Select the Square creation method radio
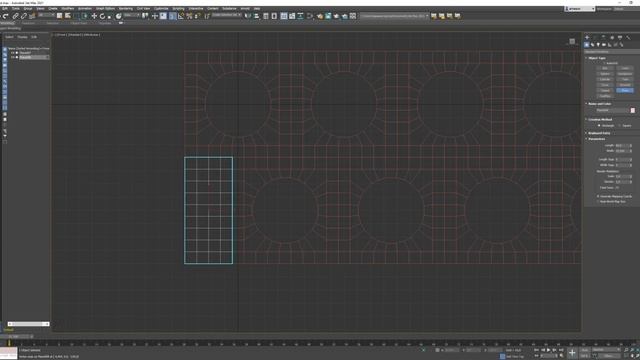640x360 pixels. click(619, 126)
